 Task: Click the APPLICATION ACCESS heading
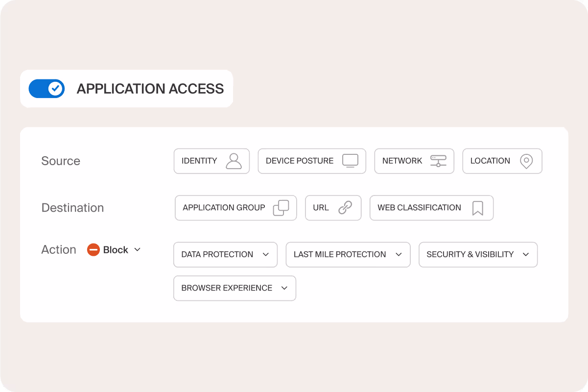click(150, 89)
